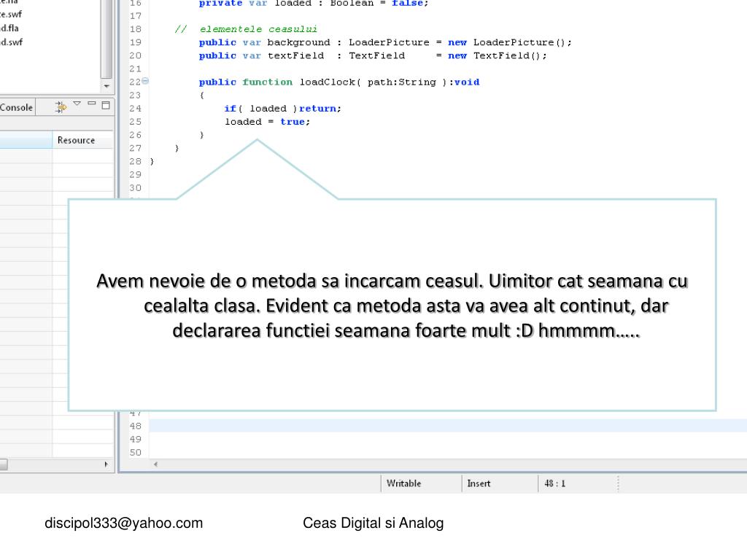Switch to the Console tab
The image size is (747, 560).
[x=17, y=108]
